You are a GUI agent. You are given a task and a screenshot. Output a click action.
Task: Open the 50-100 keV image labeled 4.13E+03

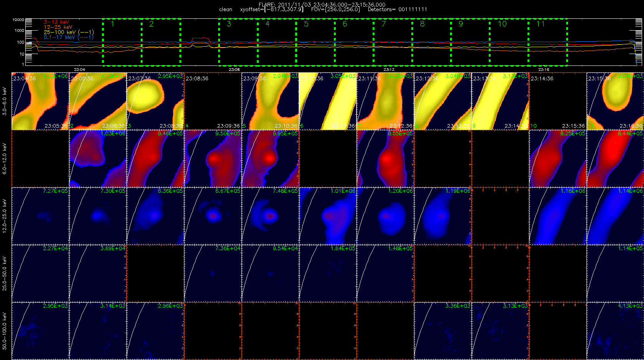pos(615,331)
